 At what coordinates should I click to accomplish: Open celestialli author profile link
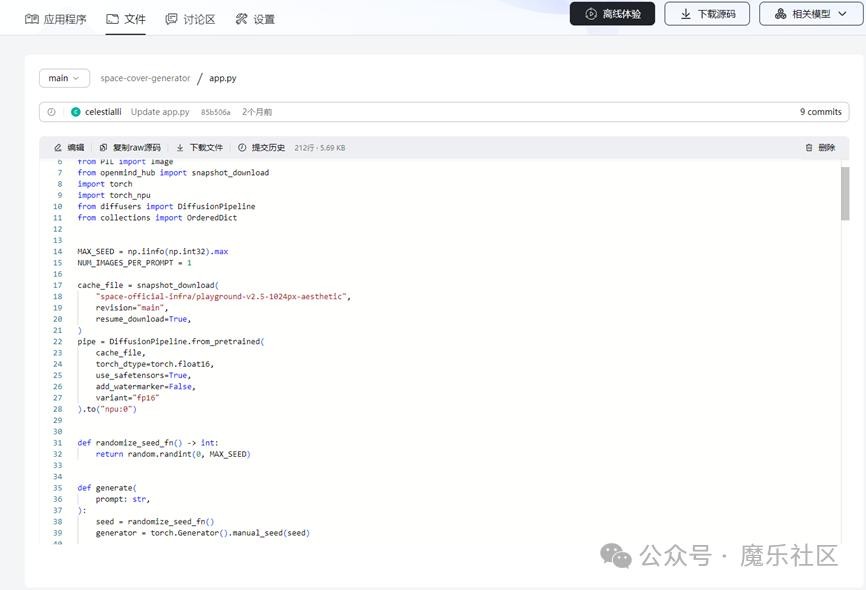[x=105, y=112]
